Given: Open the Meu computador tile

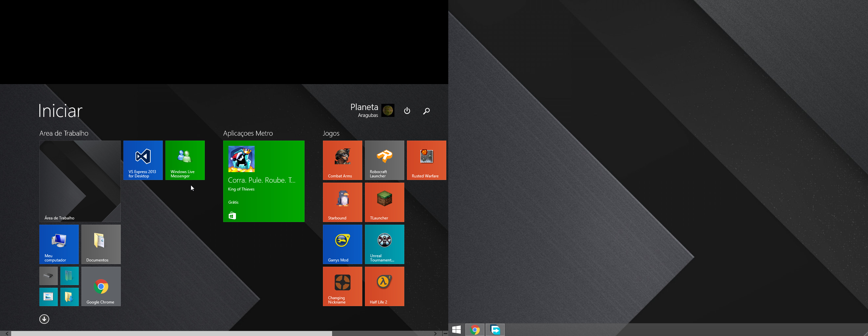Looking at the screenshot, I should click(59, 244).
